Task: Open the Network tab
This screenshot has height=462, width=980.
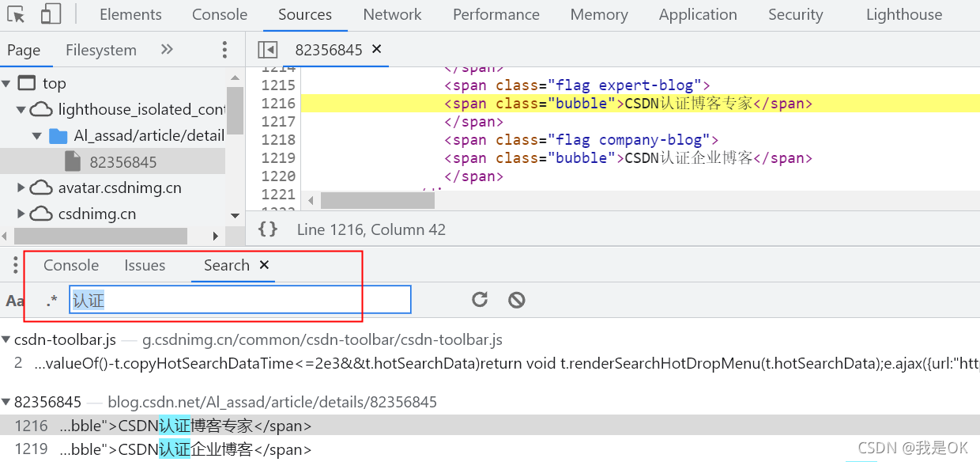Action: pos(392,14)
